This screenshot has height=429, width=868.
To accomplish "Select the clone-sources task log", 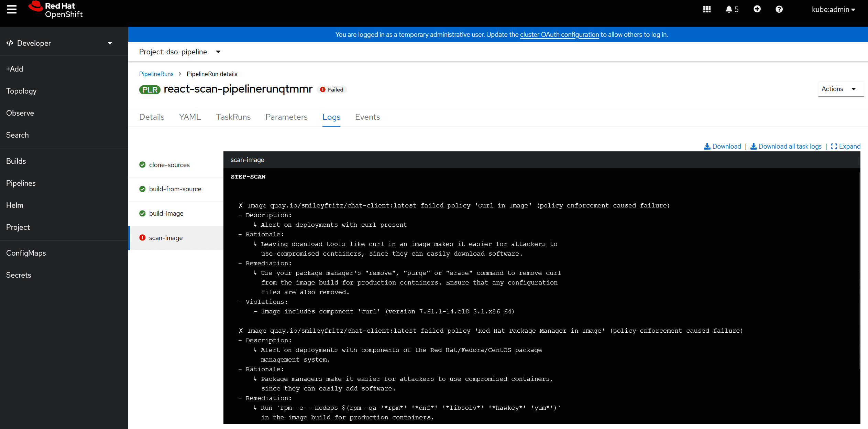I will point(176,165).
